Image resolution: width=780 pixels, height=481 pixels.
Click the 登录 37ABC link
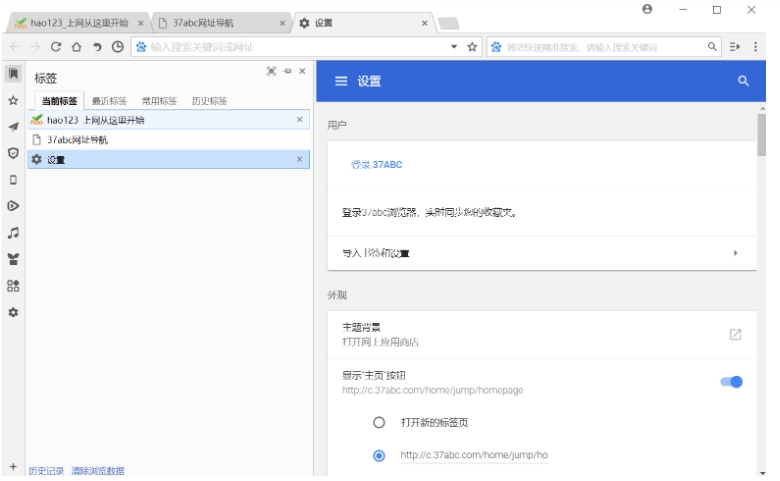point(376,164)
